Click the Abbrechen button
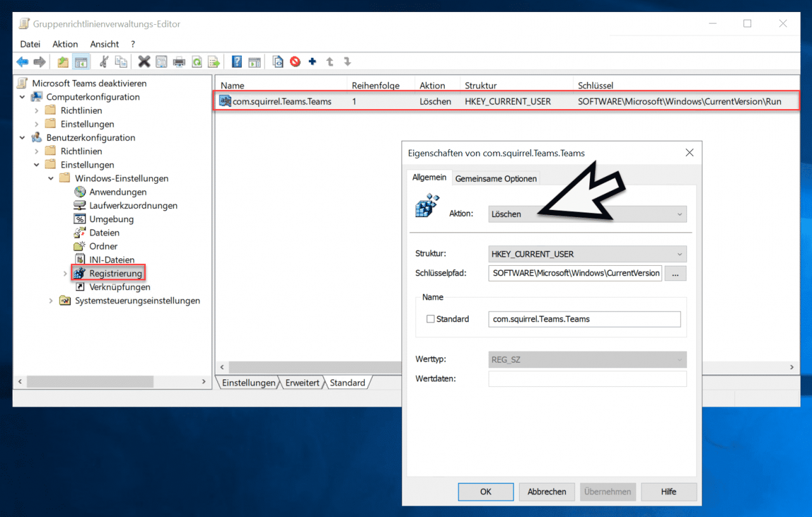 [547, 492]
